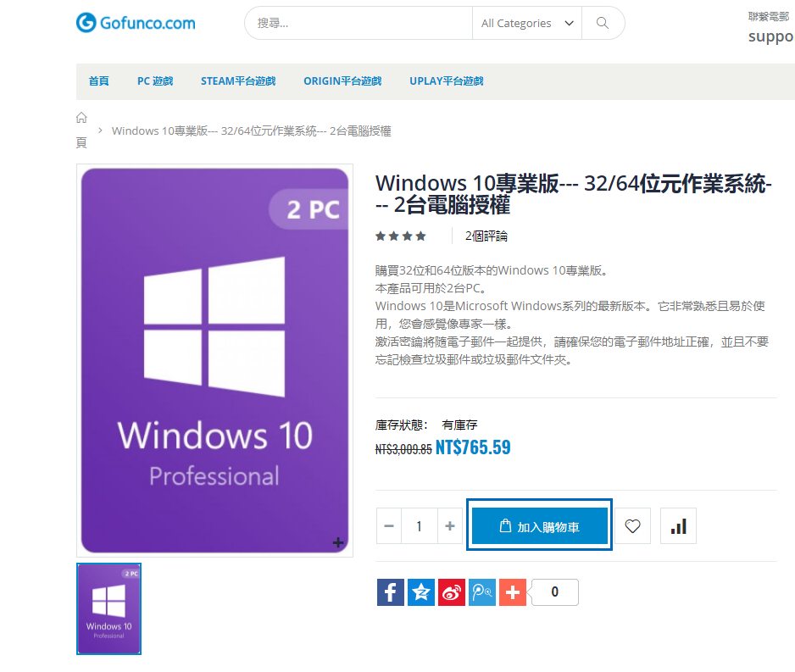
Task: Click the support contact text
Action: (x=771, y=36)
